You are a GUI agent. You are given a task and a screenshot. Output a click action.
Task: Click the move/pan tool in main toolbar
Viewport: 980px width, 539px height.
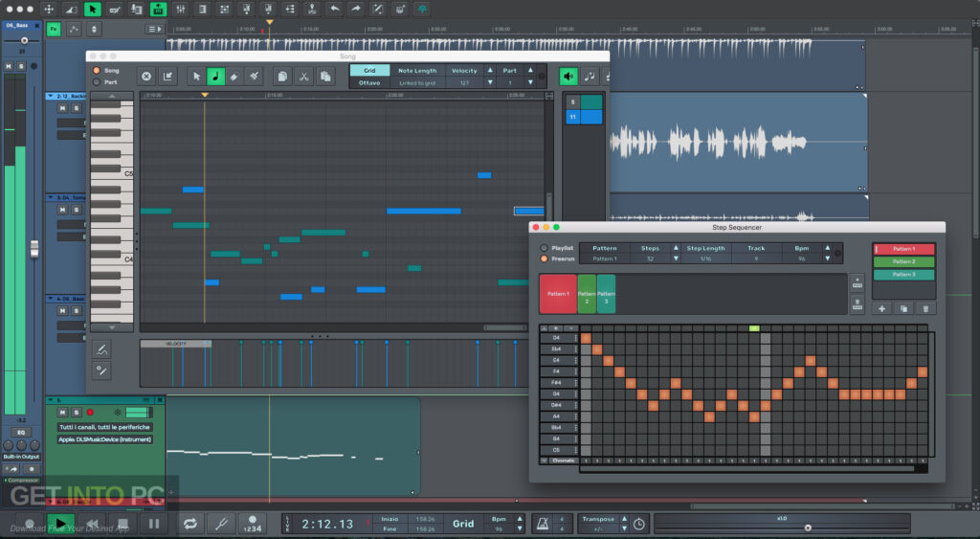(x=49, y=9)
